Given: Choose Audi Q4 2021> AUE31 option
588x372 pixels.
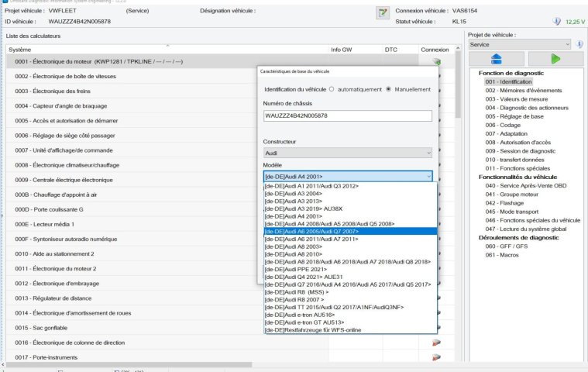Looking at the screenshot, I should tap(351, 277).
